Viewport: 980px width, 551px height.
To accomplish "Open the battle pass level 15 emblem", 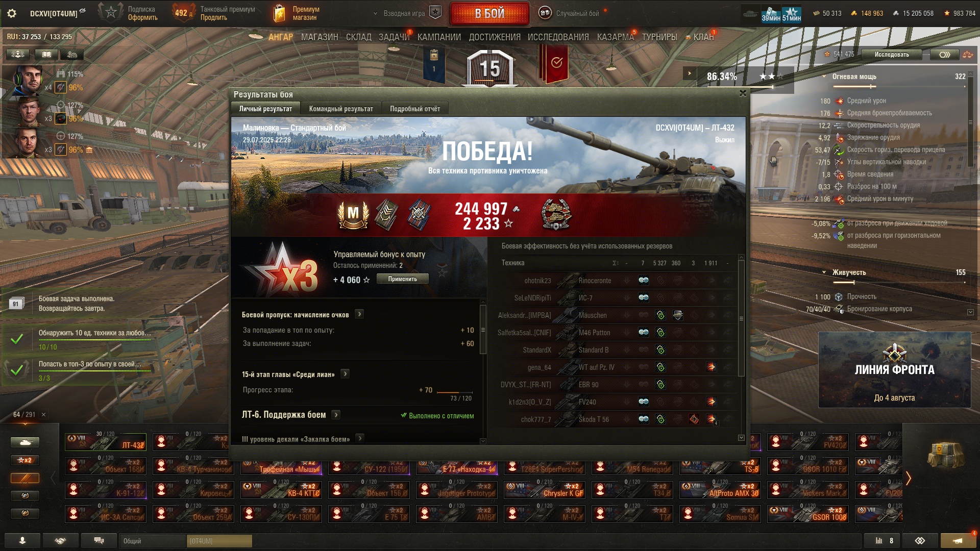I will [490, 68].
